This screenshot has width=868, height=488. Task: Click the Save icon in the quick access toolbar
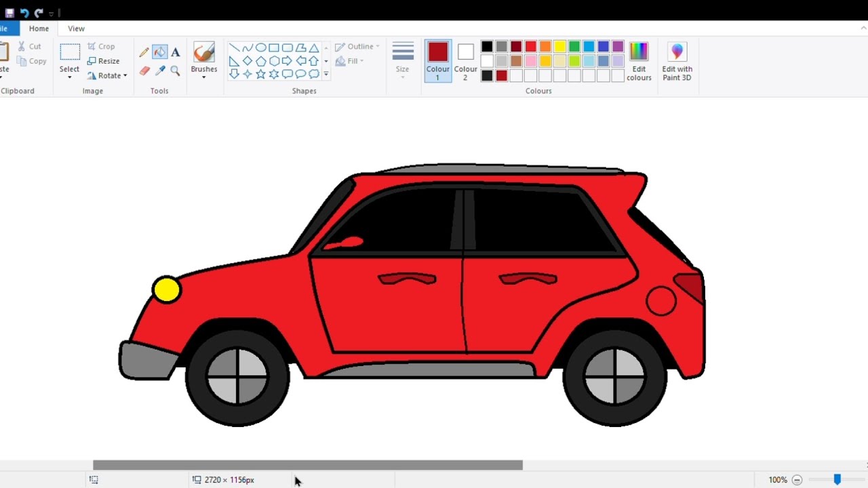pyautogui.click(x=9, y=13)
